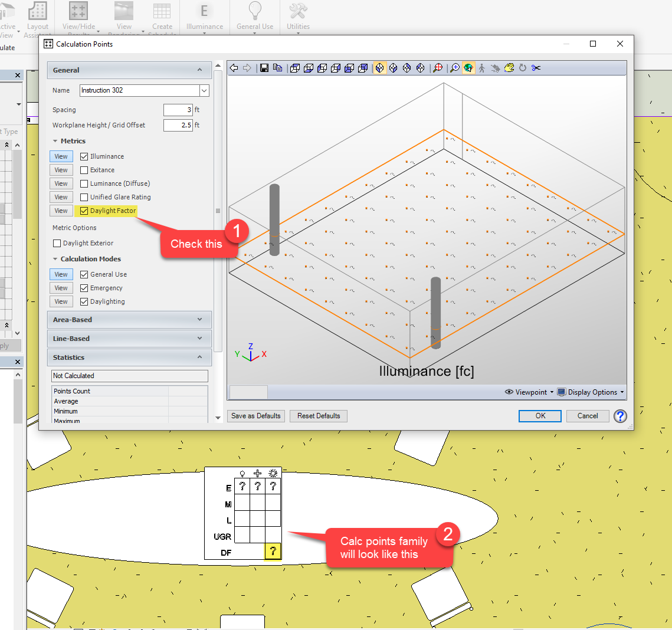Switch to back view cube icon
The image size is (672, 630).
[363, 68]
